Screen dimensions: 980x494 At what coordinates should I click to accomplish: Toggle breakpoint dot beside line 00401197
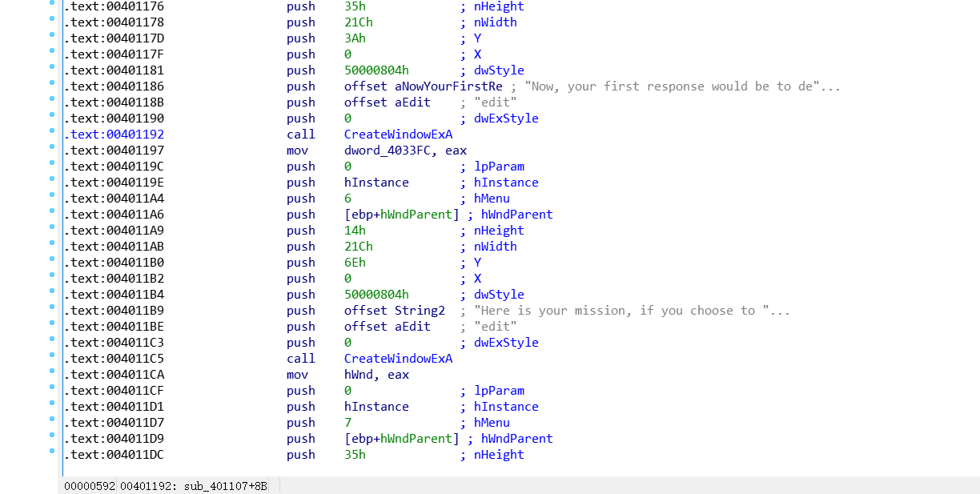[52, 147]
